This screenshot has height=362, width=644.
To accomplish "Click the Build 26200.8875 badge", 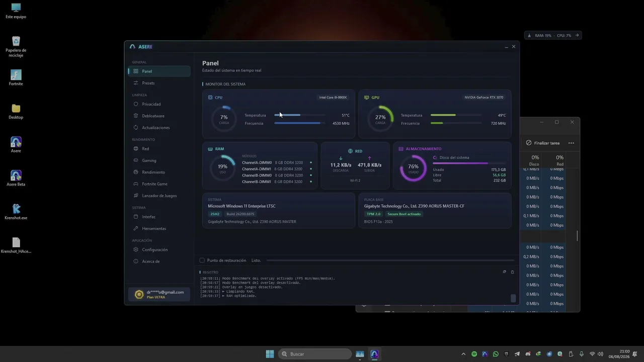I will click(x=240, y=214).
